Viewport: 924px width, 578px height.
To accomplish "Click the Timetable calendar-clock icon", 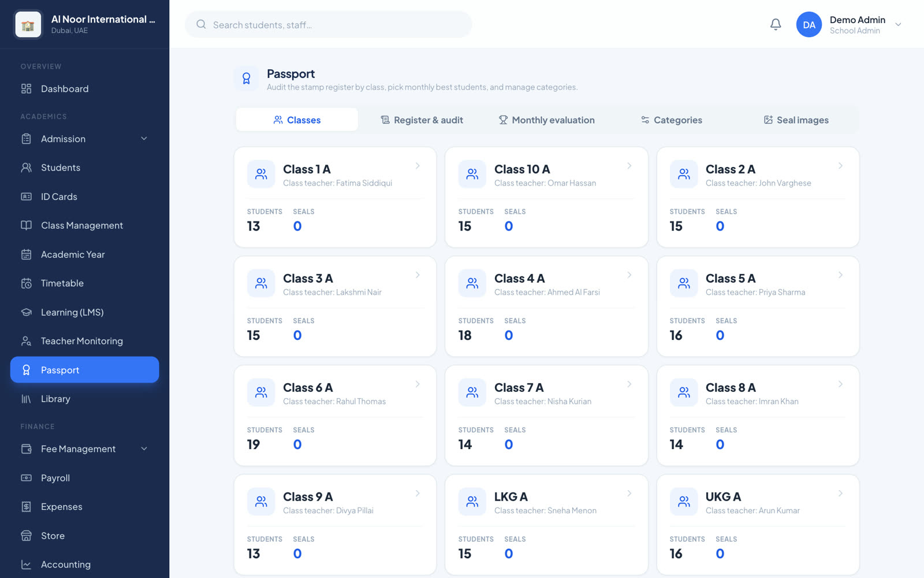I will 26,283.
